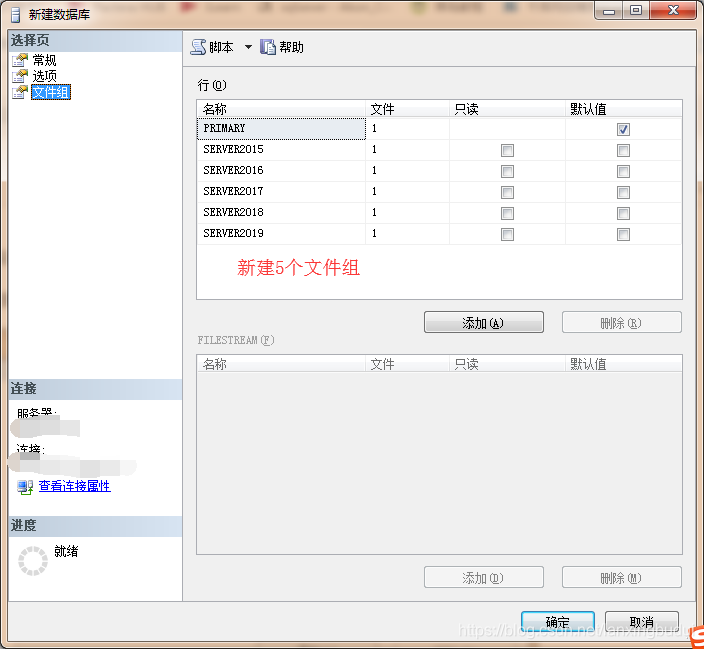Toggle SERVER2019 read-only checkbox
The width and height of the screenshot is (704, 649).
tap(507, 234)
